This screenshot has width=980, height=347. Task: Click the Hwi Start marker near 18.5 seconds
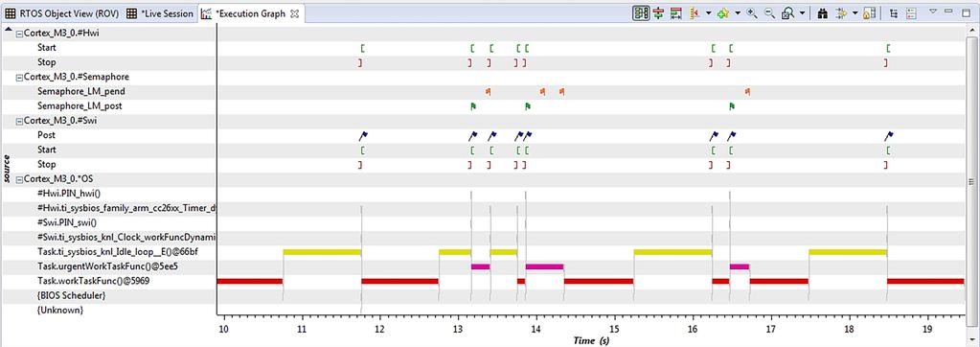click(889, 48)
